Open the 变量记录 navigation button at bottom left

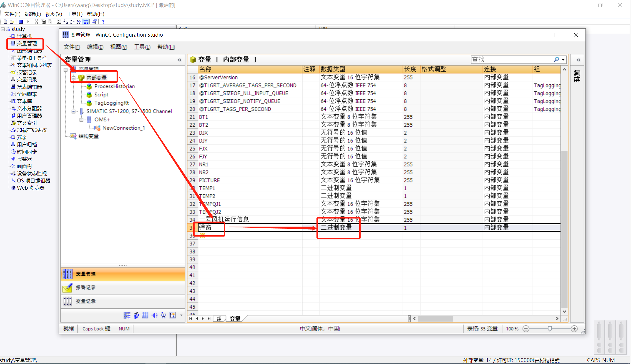pos(85,301)
